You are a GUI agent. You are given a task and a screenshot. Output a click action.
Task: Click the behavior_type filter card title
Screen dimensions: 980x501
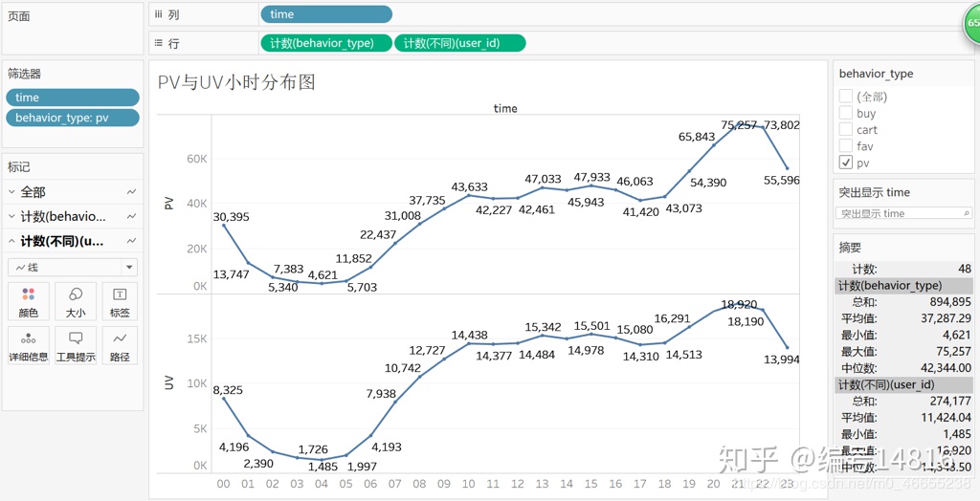[876, 74]
